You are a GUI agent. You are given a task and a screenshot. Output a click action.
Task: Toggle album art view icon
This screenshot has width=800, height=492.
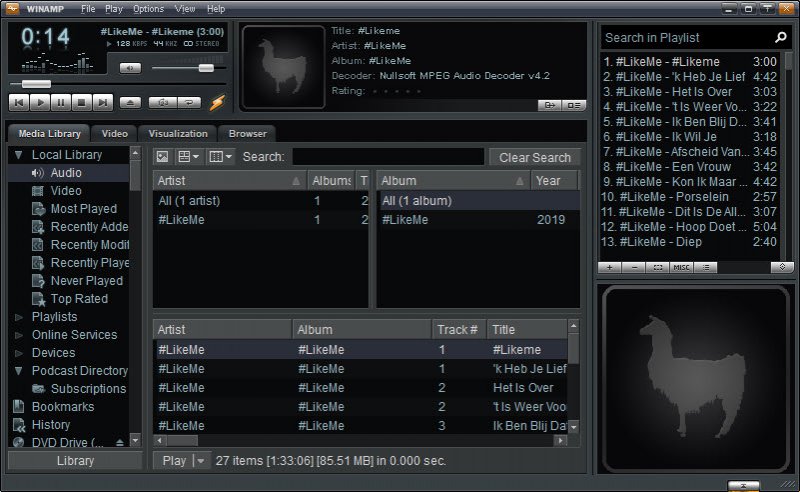click(x=163, y=157)
